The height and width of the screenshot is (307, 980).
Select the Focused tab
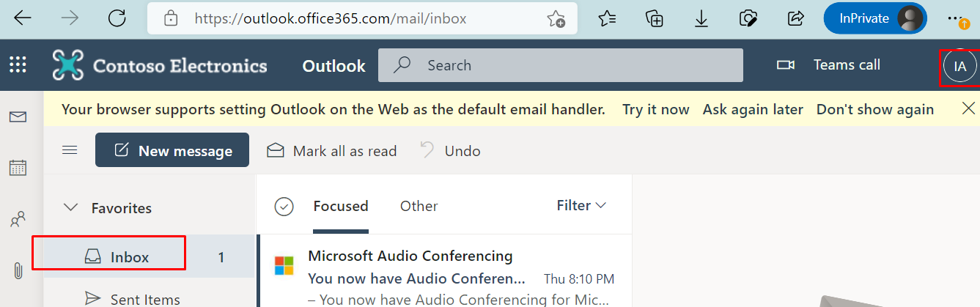[341, 206]
